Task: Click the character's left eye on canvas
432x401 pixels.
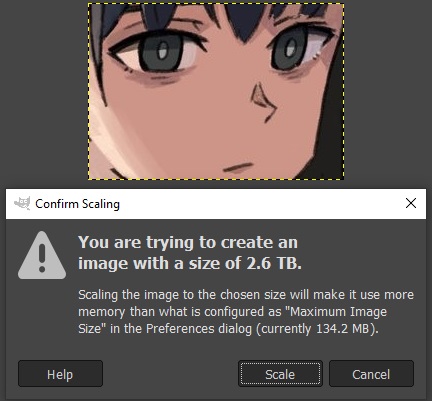Action: point(159,53)
